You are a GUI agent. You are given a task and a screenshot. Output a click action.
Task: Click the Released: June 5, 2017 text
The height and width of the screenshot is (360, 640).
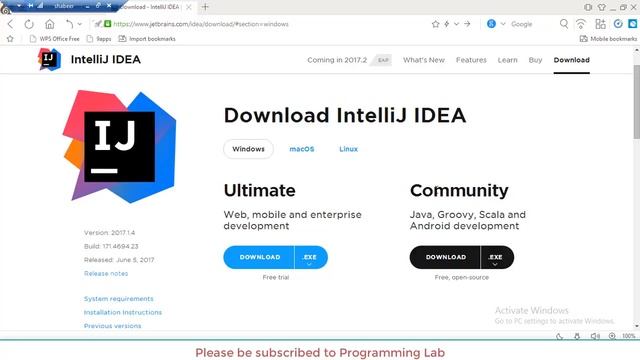(x=119, y=260)
